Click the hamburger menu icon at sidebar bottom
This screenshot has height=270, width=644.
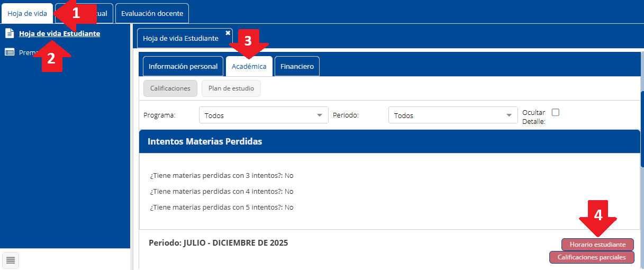click(x=11, y=259)
